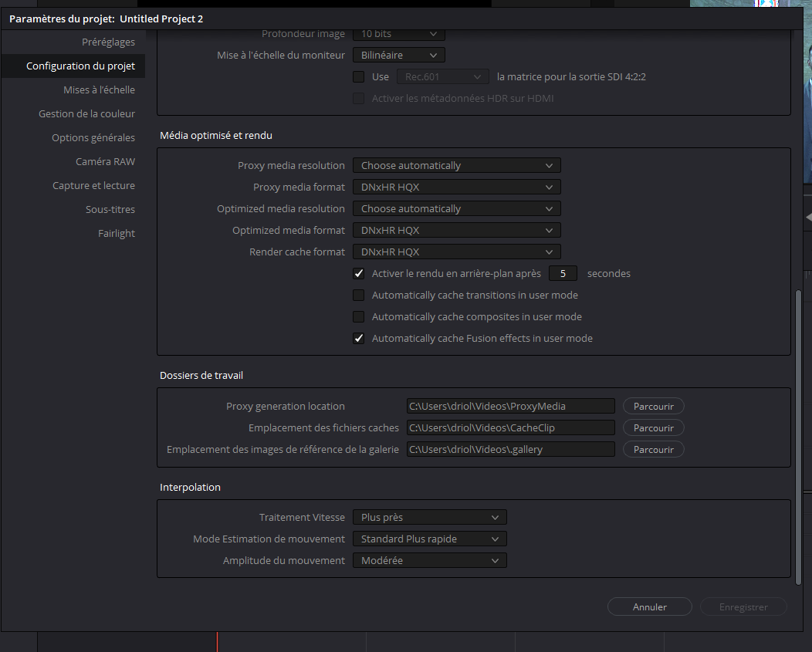The image size is (812, 652).
Task: Enable Automatically cache transitions in user mode
Action: click(358, 295)
